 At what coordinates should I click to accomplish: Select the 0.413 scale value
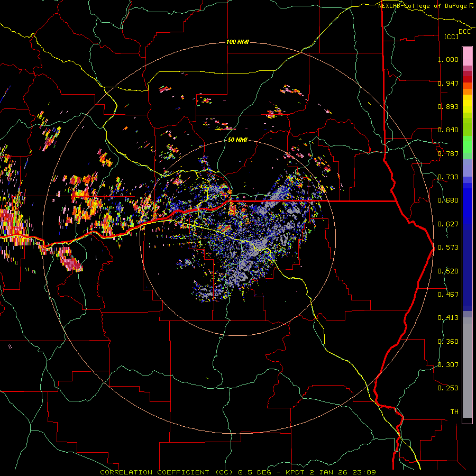tap(448, 318)
